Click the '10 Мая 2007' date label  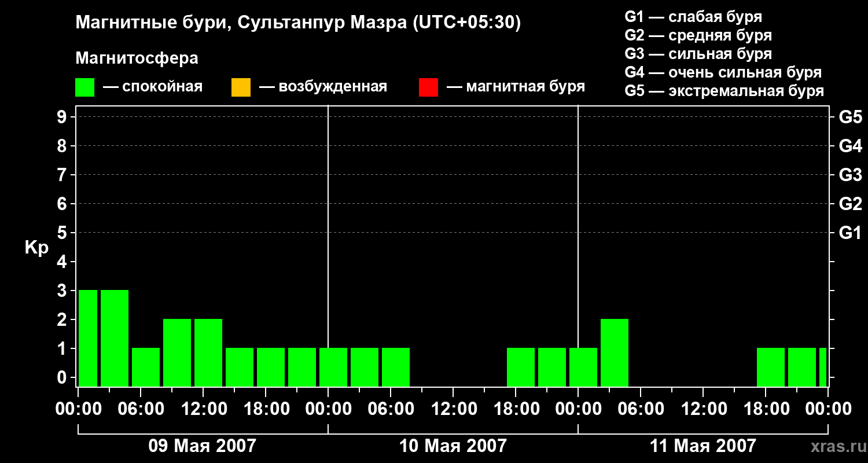coord(453,446)
